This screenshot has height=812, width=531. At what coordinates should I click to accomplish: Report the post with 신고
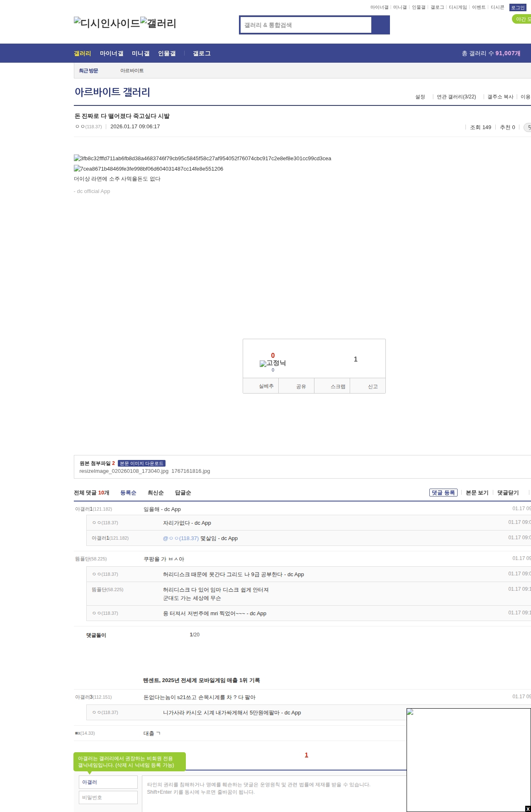(368, 386)
